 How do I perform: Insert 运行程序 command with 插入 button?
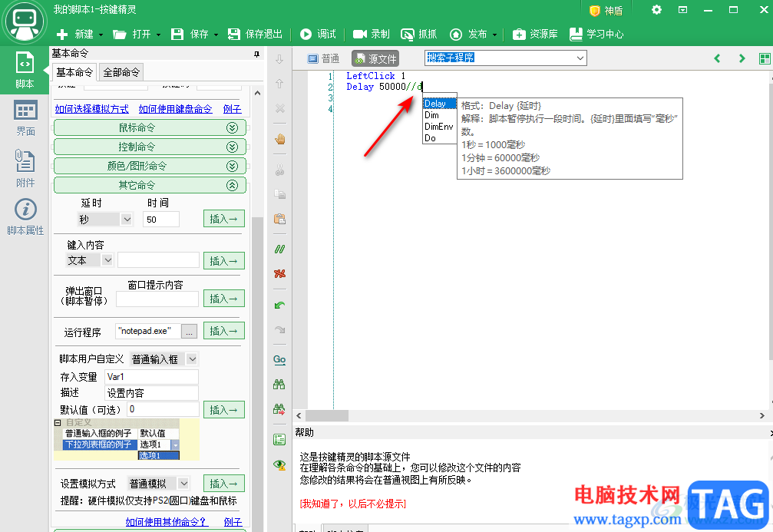(224, 331)
